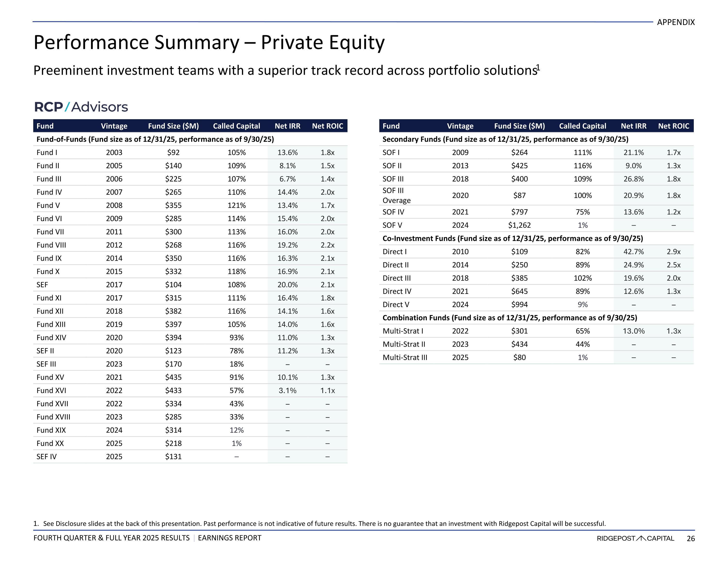The height and width of the screenshot is (562, 728).
Task: Click the page number 26
Action: pos(691,538)
